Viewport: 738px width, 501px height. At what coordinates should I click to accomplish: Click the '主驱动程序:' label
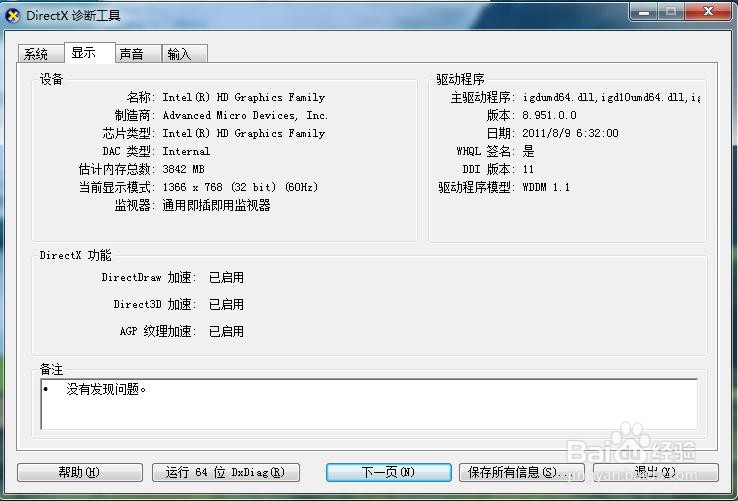coord(483,97)
